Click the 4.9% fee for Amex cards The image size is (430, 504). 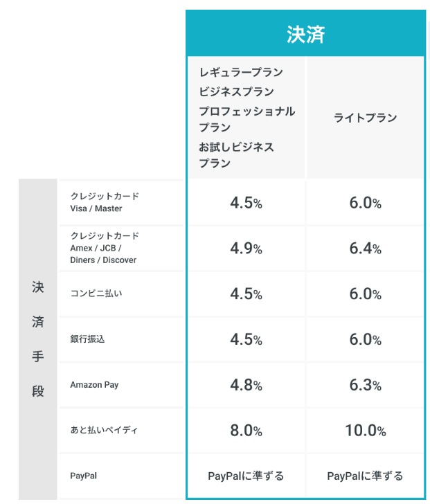pos(246,249)
